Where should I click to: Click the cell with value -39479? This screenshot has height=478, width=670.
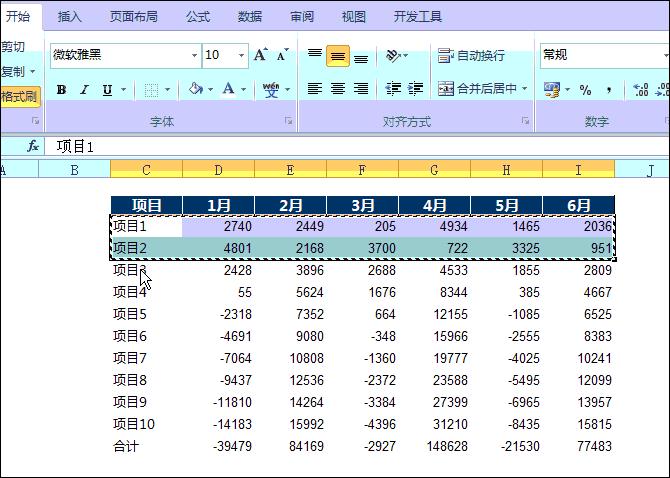(x=218, y=446)
